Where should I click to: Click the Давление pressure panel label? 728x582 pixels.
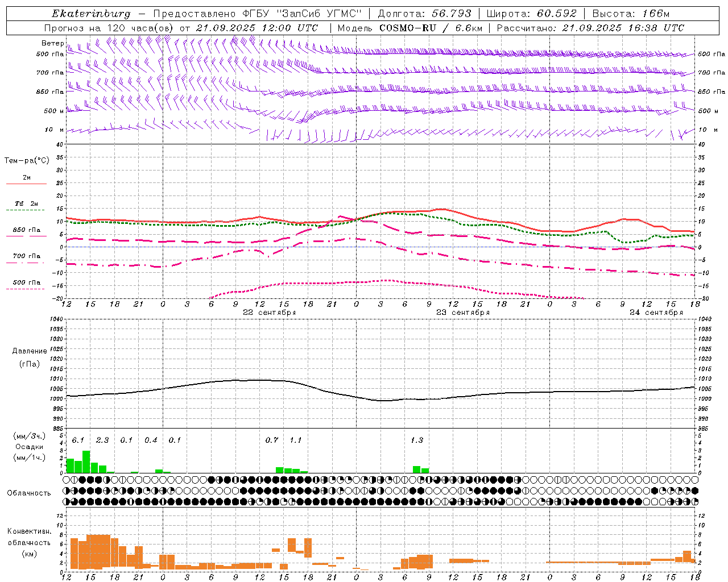coord(30,351)
